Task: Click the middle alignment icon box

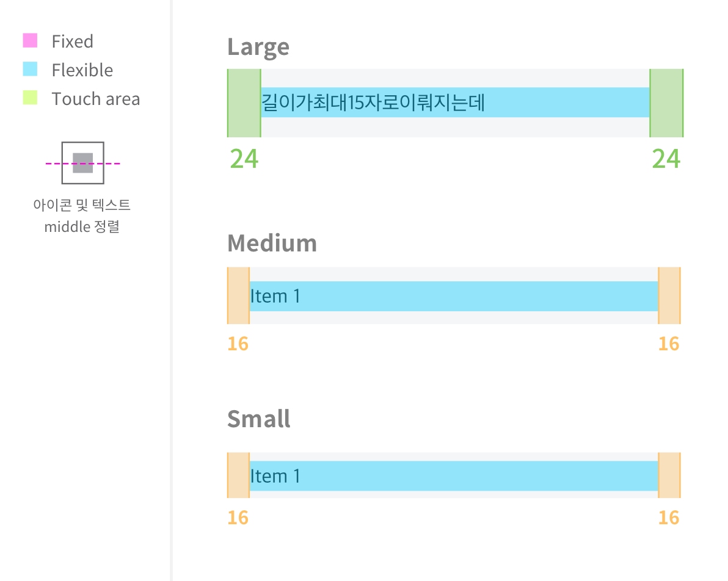Action: coord(82,163)
